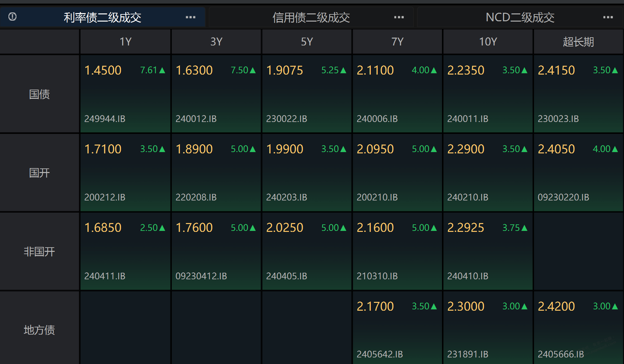Open the 国开 7Y yield 2.0950
This screenshot has width=624, height=364.
coord(375,149)
